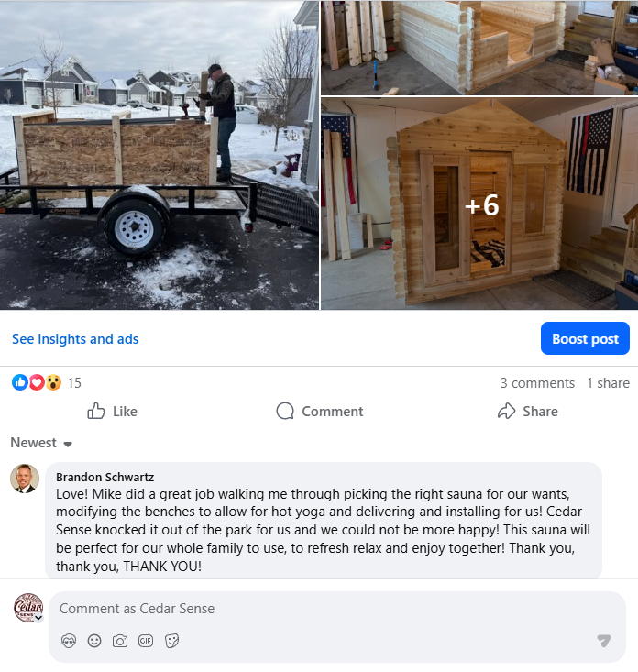The height and width of the screenshot is (672, 638).
Task: Like the post
Action: (x=112, y=412)
